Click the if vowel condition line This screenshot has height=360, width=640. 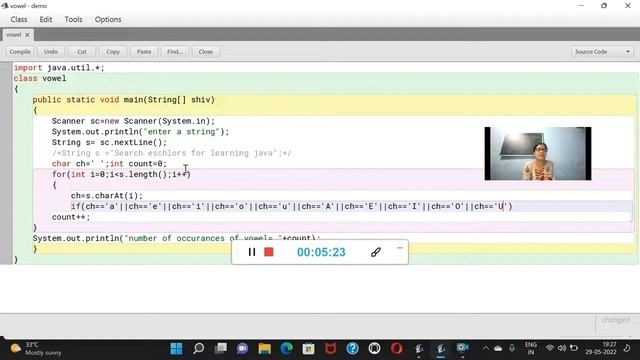[291, 207]
